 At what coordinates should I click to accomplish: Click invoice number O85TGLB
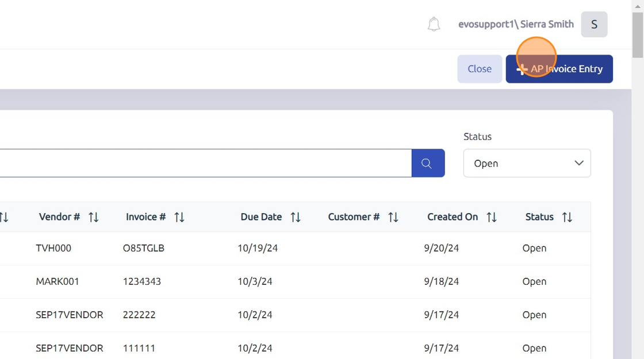(144, 248)
